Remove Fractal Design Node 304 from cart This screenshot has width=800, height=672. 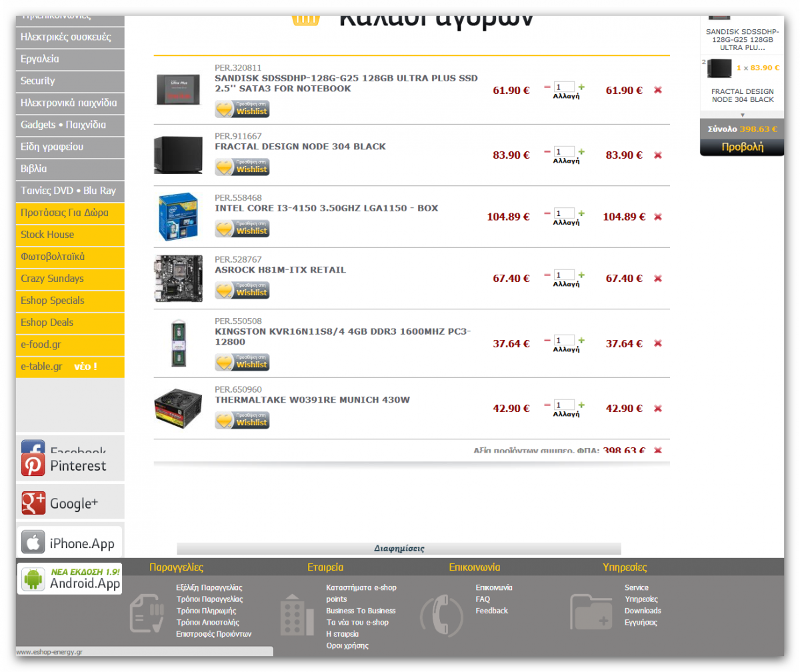point(658,155)
